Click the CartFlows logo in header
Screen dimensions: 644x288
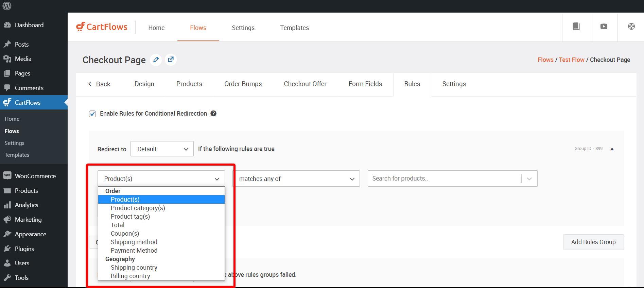click(102, 27)
